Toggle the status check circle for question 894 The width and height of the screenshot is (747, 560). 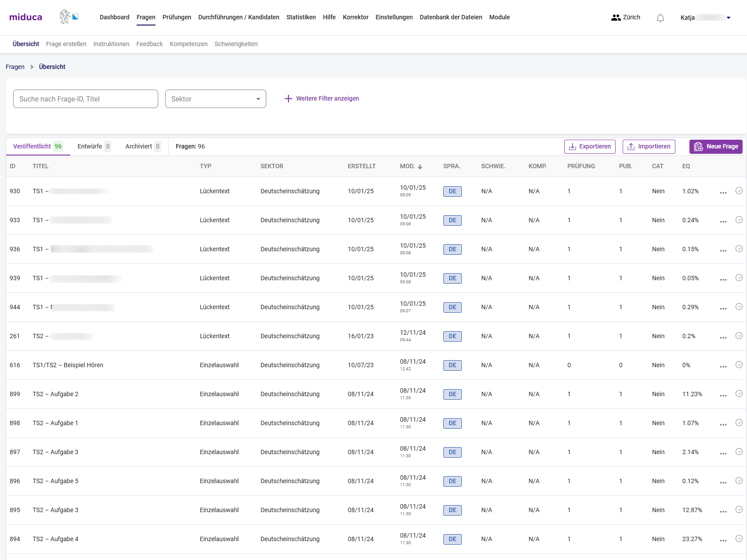739,539
